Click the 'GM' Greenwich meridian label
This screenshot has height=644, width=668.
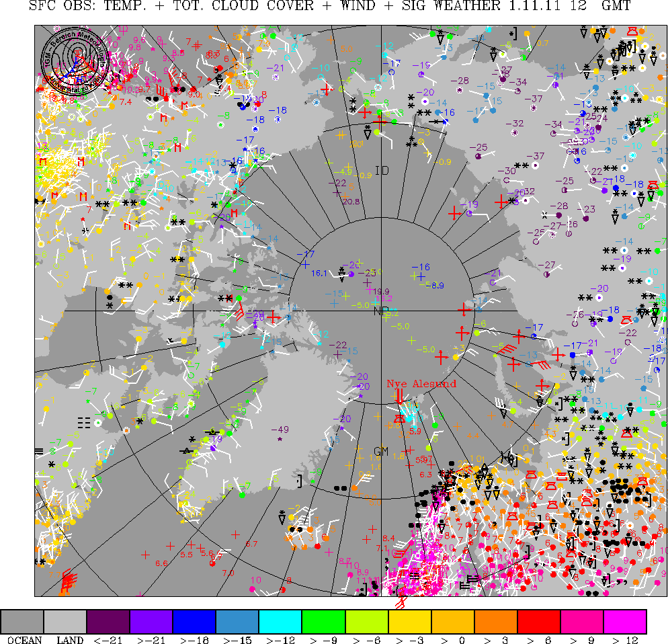[381, 451]
